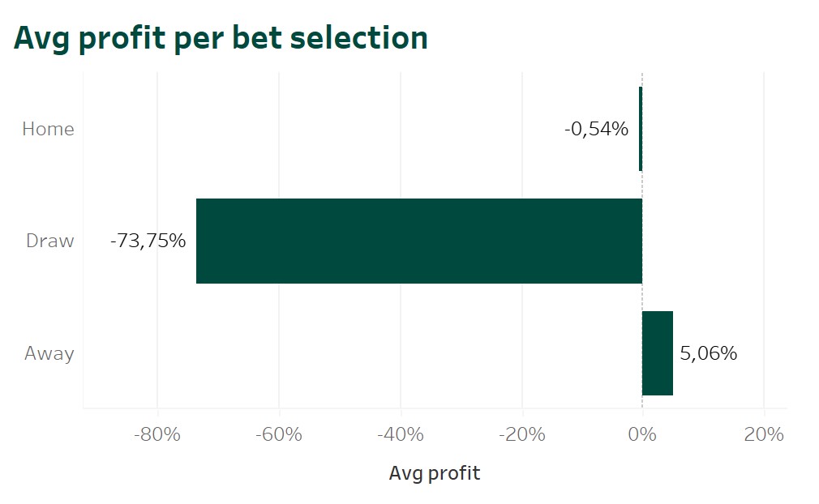
Task: Click the -60% axis tick label
Action: [x=278, y=435]
